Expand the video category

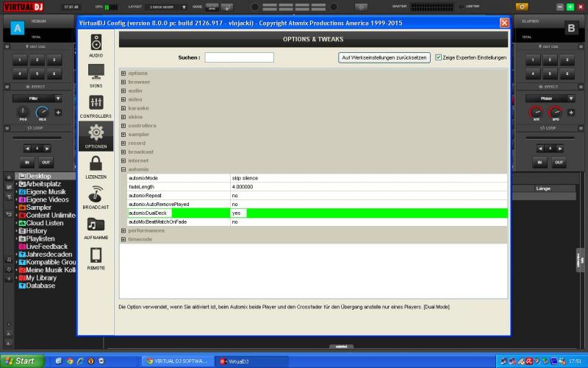(123, 99)
